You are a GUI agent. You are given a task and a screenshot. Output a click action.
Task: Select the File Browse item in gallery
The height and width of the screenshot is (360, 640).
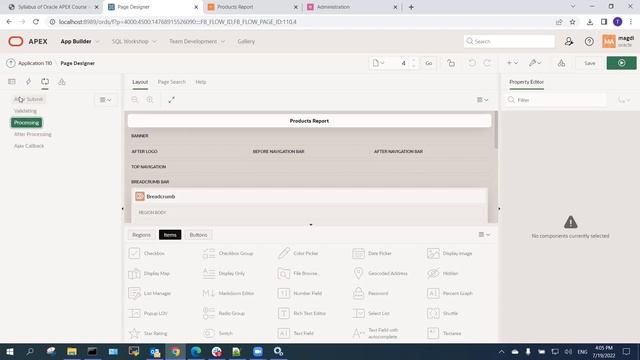pos(298,273)
